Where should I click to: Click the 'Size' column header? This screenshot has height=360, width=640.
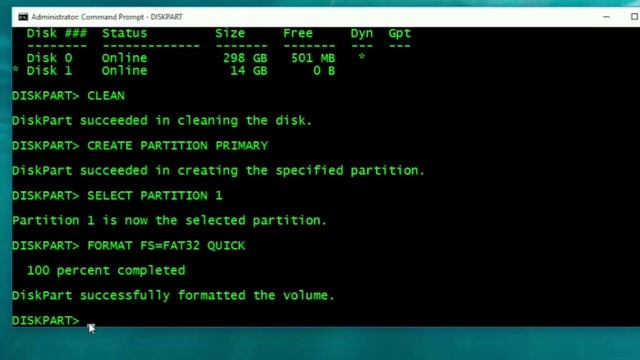pos(230,33)
